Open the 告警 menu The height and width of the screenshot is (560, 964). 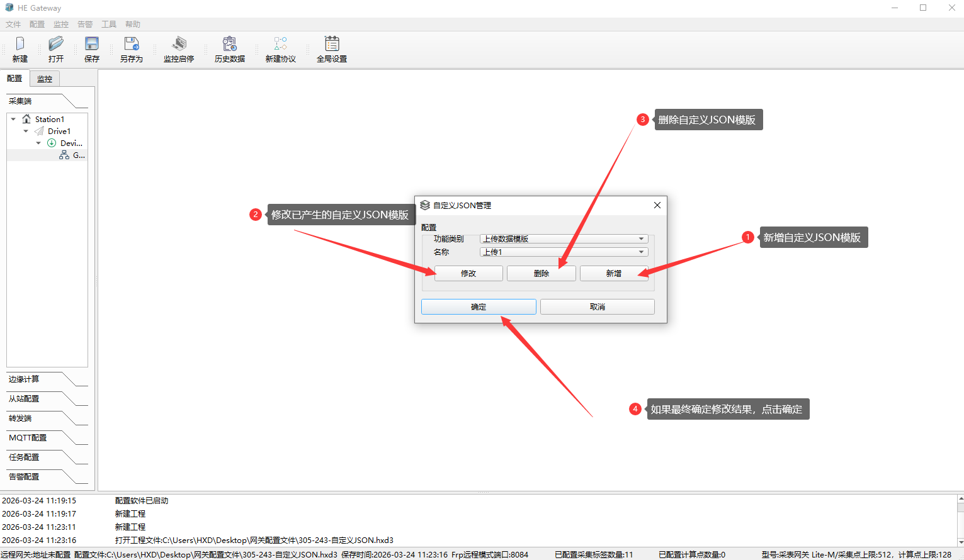point(85,25)
